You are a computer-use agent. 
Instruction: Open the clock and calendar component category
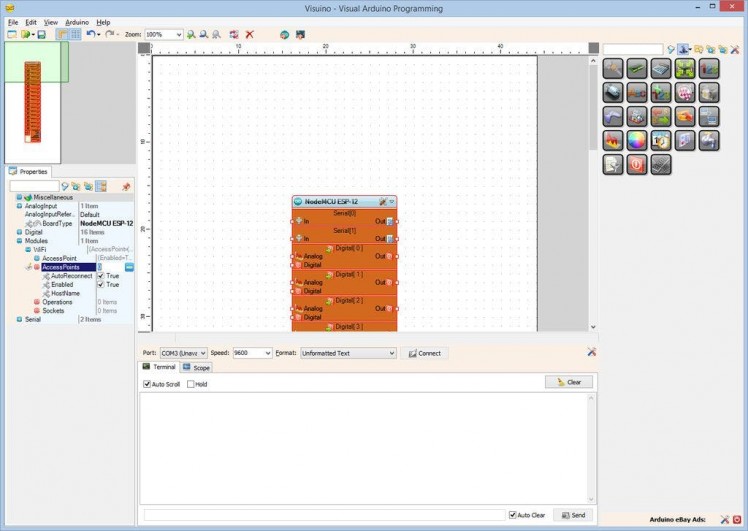point(661,141)
